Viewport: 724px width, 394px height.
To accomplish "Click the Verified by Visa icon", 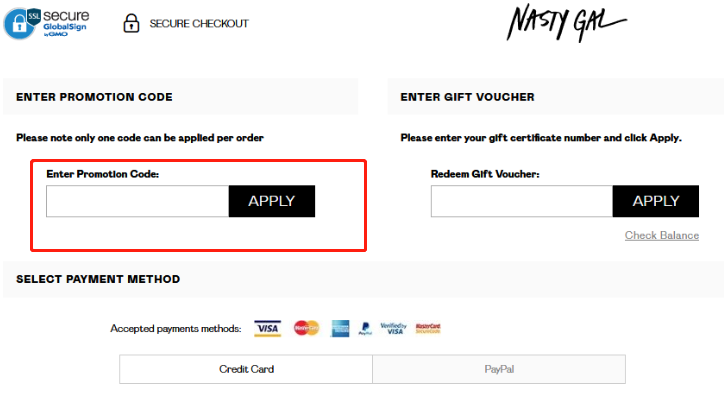I will point(393,328).
